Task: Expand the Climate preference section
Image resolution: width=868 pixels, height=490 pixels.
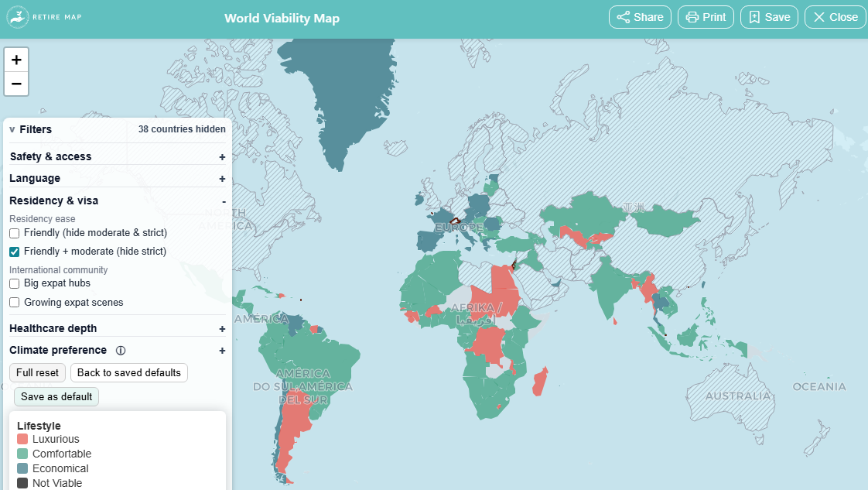Action: [x=222, y=351]
